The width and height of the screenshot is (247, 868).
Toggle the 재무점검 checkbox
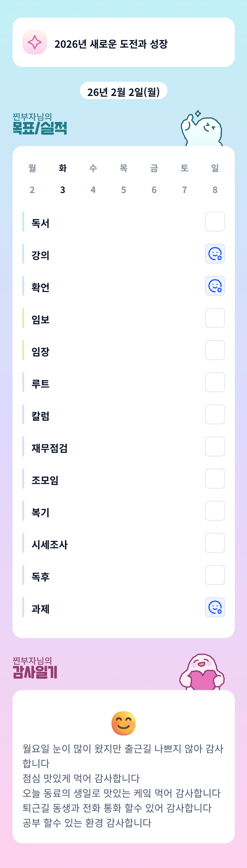pyautogui.click(x=215, y=446)
